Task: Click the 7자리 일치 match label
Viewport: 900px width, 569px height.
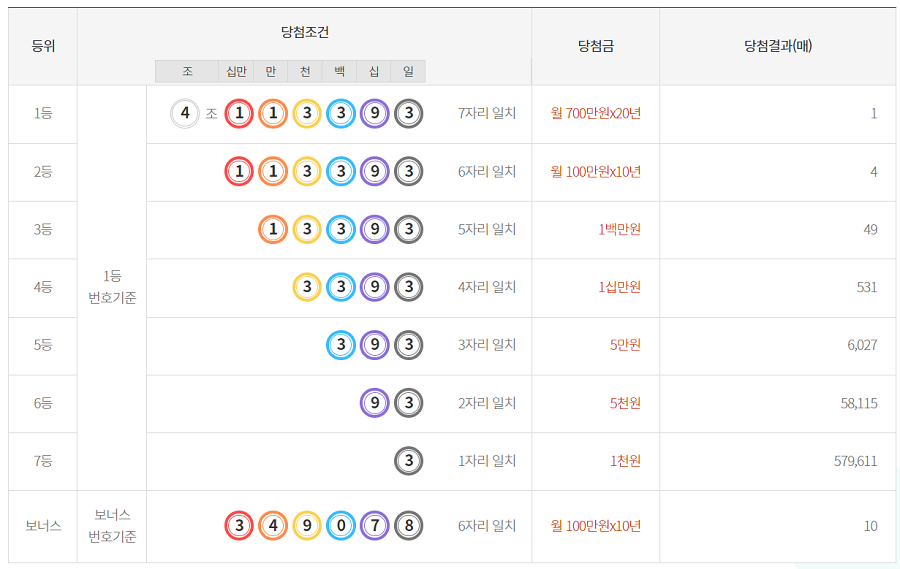Action: 487,114
